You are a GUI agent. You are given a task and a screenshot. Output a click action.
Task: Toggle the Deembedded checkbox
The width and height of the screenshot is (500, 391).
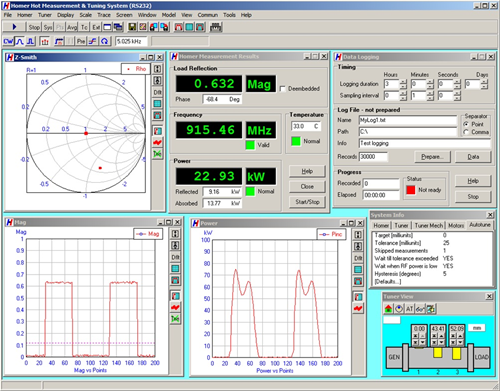[283, 89]
